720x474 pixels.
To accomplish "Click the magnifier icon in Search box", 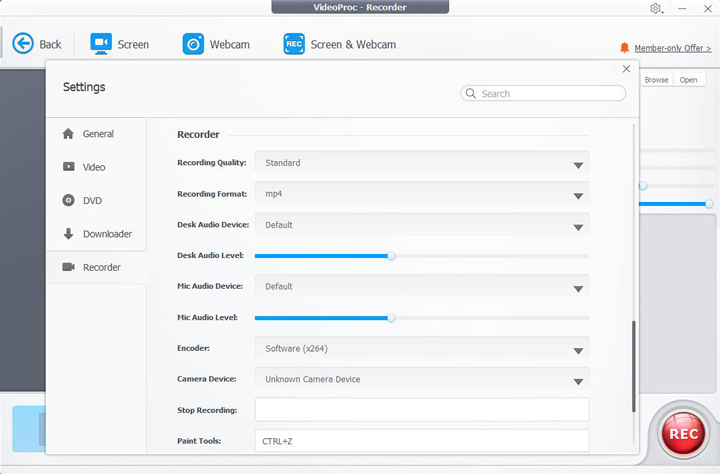I will point(471,93).
